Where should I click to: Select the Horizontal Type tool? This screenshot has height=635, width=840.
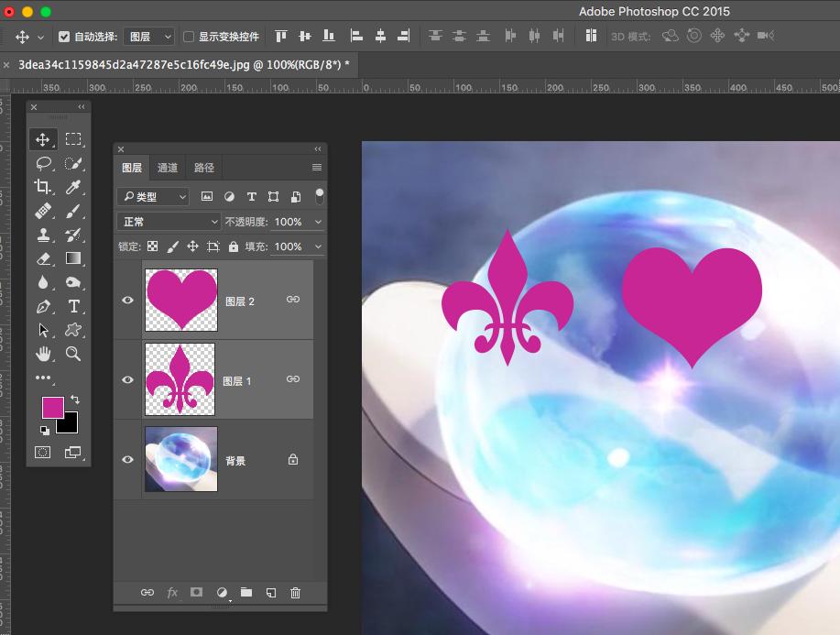pyautogui.click(x=73, y=306)
